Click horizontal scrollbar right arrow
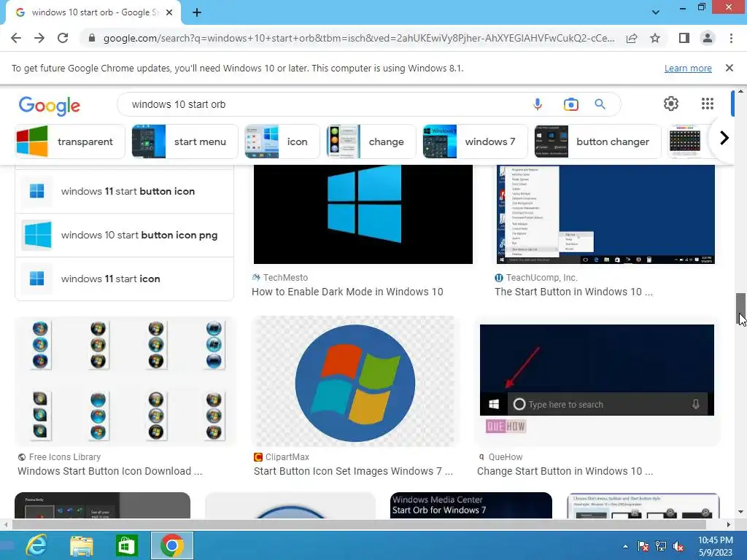This screenshot has width=747, height=560. click(x=728, y=525)
